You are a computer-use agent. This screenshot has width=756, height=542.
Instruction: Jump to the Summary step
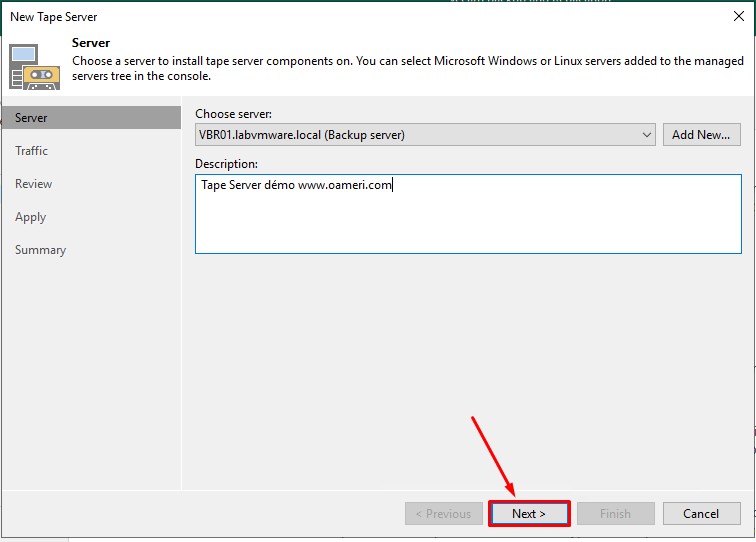pyautogui.click(x=40, y=250)
